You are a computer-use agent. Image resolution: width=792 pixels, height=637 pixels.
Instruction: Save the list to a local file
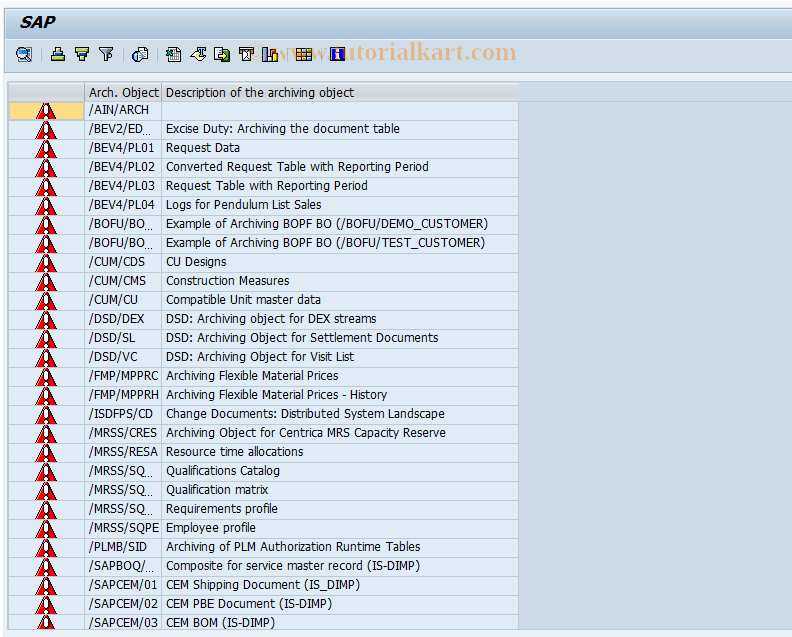(222, 54)
